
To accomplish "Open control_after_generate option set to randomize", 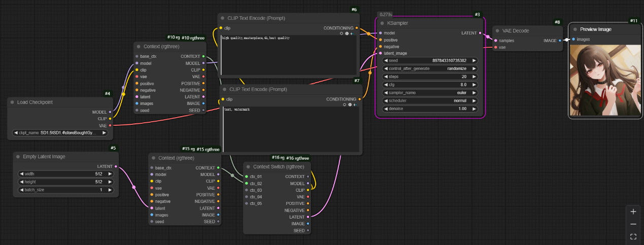I will coord(430,68).
